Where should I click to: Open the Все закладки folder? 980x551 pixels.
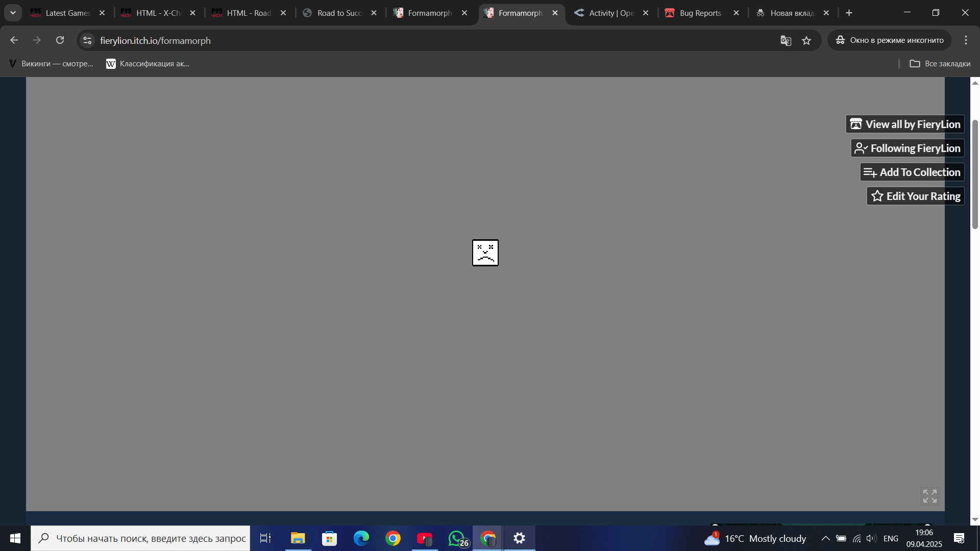tap(940, 64)
